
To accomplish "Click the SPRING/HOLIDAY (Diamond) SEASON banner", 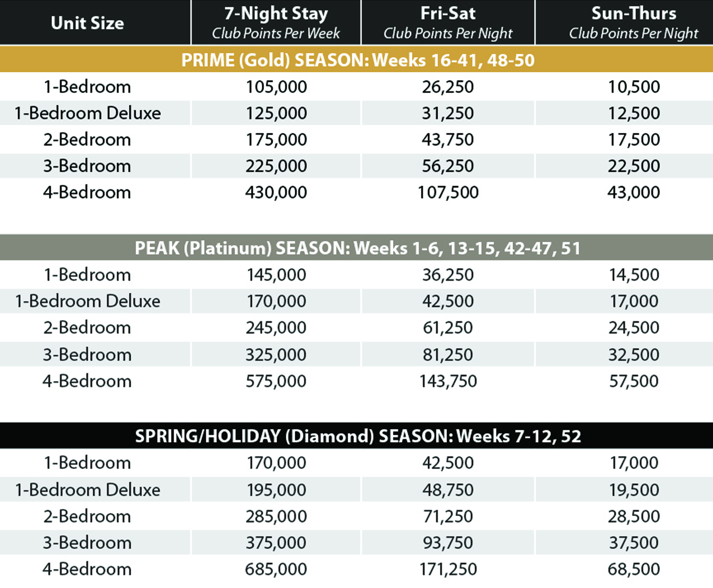I will point(358,436).
